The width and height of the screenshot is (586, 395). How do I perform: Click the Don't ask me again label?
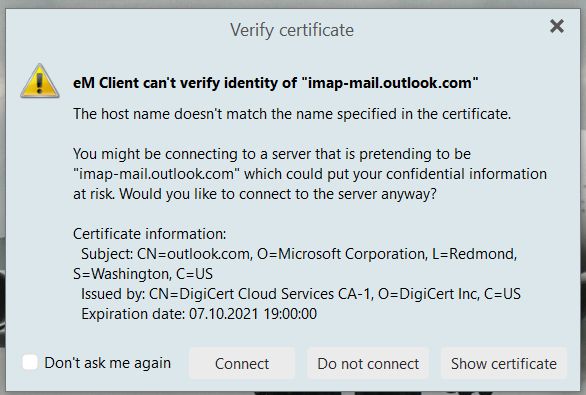(x=108, y=363)
